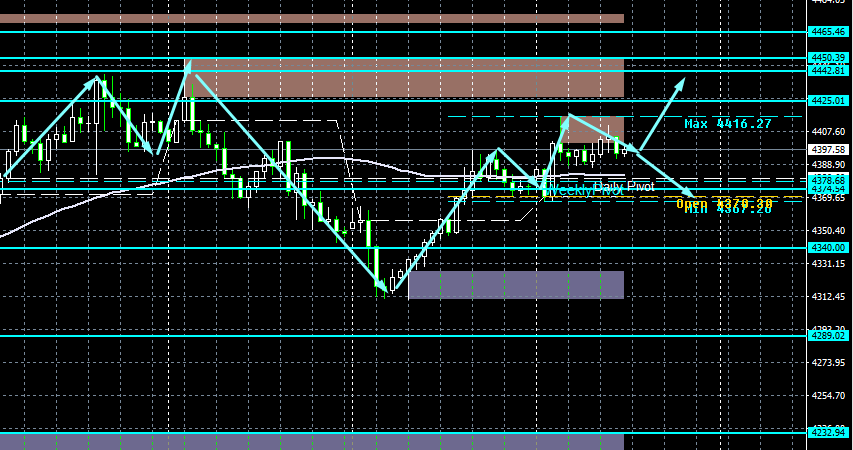This screenshot has height=450, width=853.
Task: Click the 4289.02 price level label
Action: pyautogui.click(x=830, y=336)
